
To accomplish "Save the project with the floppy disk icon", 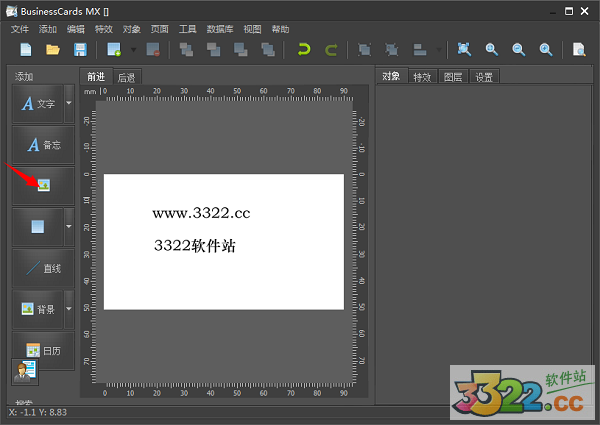I will (x=80, y=50).
